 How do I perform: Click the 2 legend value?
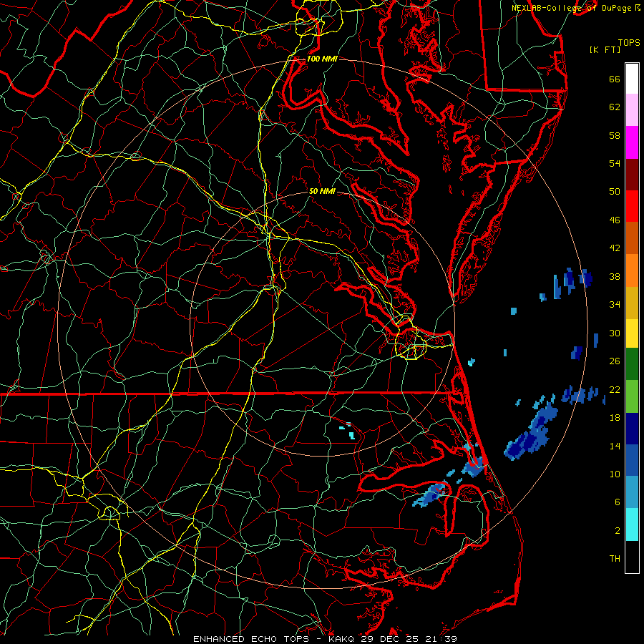click(618, 530)
